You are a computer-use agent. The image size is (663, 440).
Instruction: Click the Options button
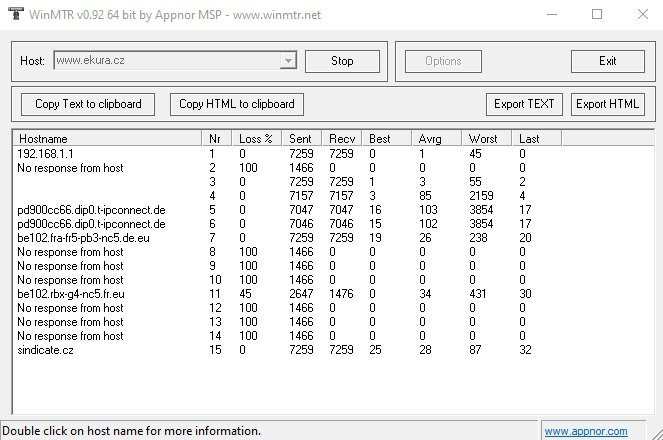pos(442,61)
